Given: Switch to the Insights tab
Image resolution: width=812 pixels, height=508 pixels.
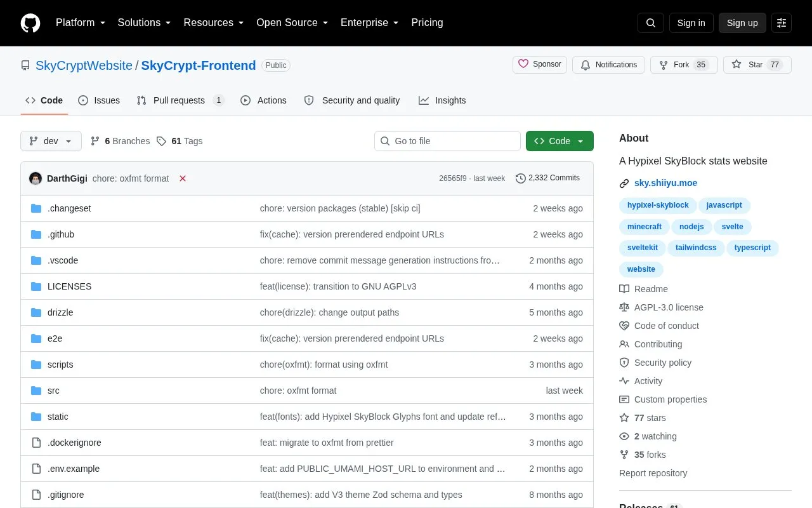Looking at the screenshot, I should (x=442, y=100).
